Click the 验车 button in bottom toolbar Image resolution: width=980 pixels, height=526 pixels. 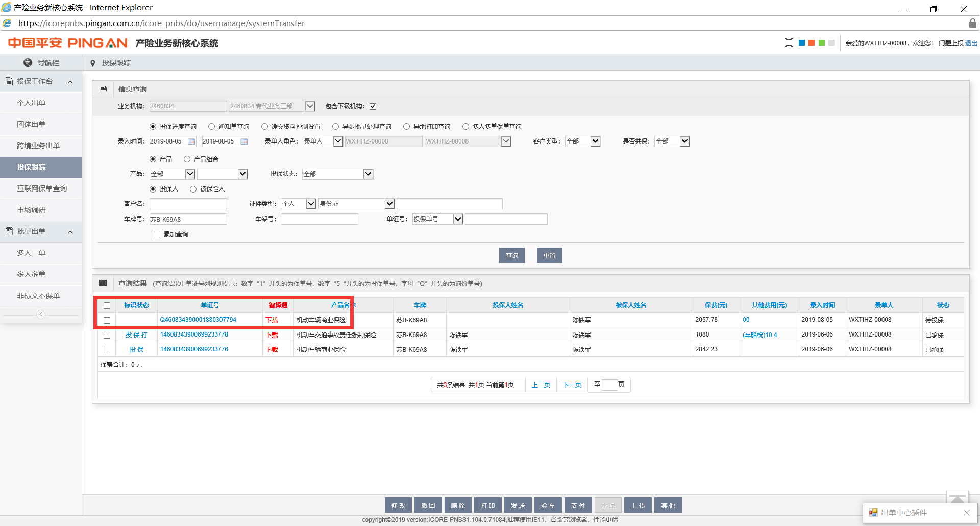point(548,505)
